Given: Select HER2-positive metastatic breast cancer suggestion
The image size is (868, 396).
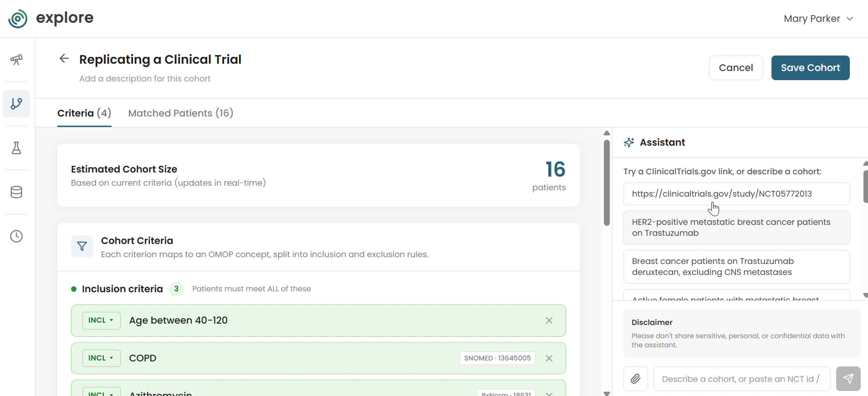Looking at the screenshot, I should [736, 228].
